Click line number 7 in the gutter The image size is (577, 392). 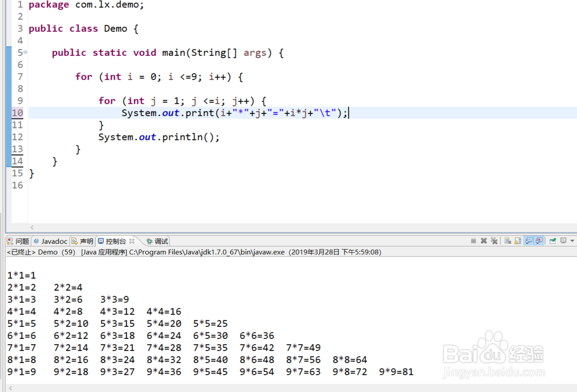(x=20, y=77)
